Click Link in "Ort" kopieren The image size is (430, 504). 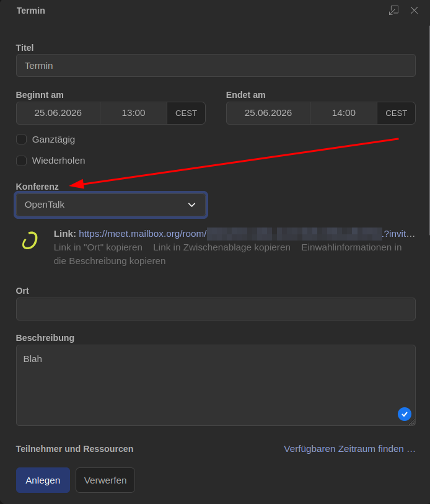point(98,247)
